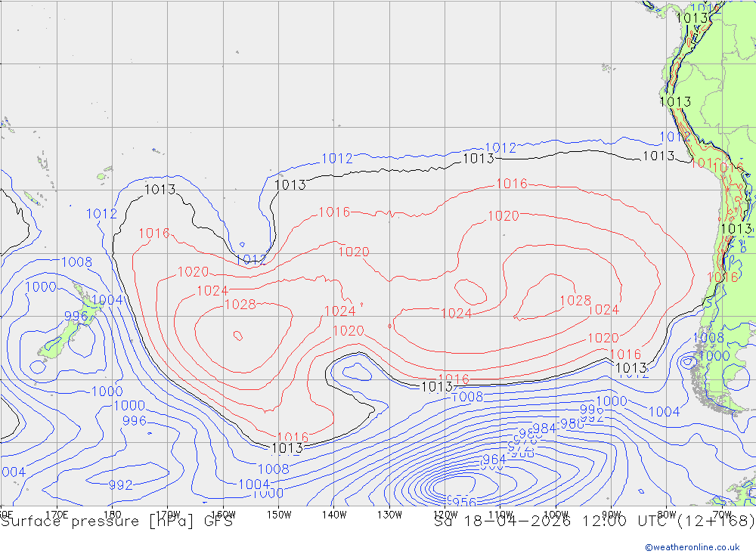Viewport: 756px width, 554px height.
Task: Click the 984 isobar label
Action: pos(544,429)
